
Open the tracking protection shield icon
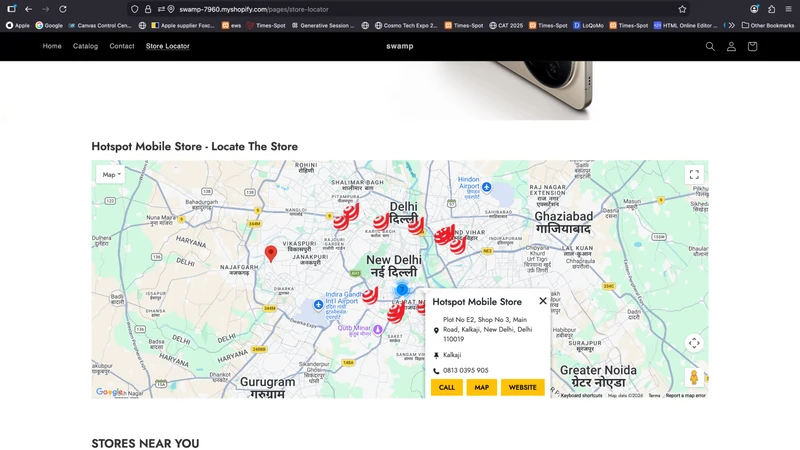pos(135,9)
